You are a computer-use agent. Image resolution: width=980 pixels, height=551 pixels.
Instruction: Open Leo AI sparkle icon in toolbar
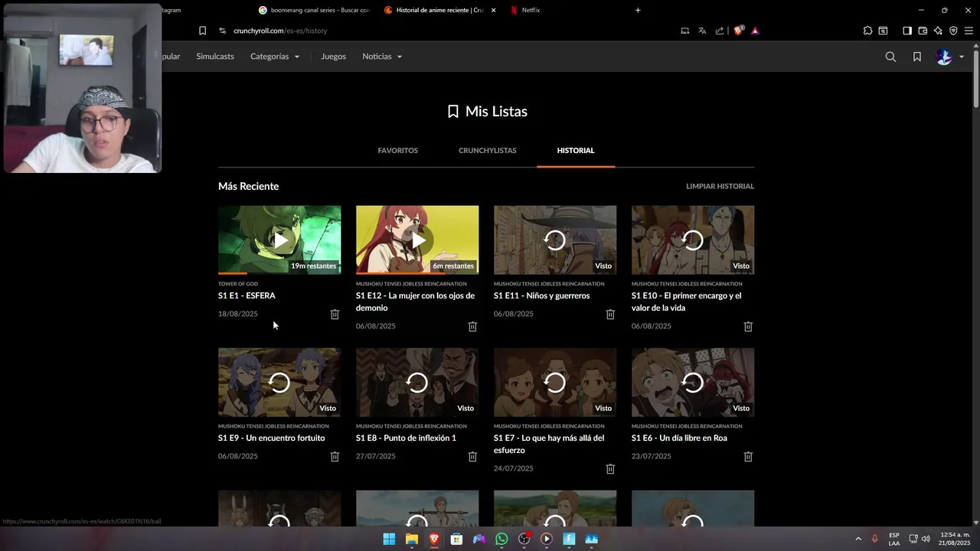[938, 31]
